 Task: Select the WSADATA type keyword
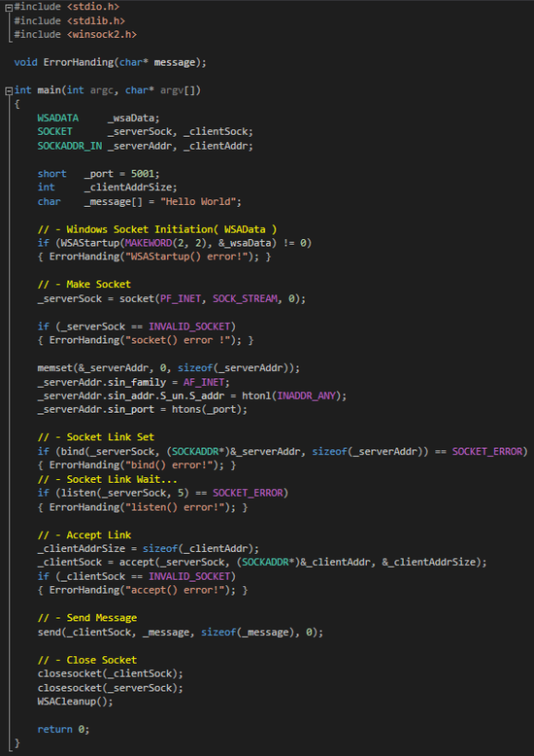pos(58,119)
